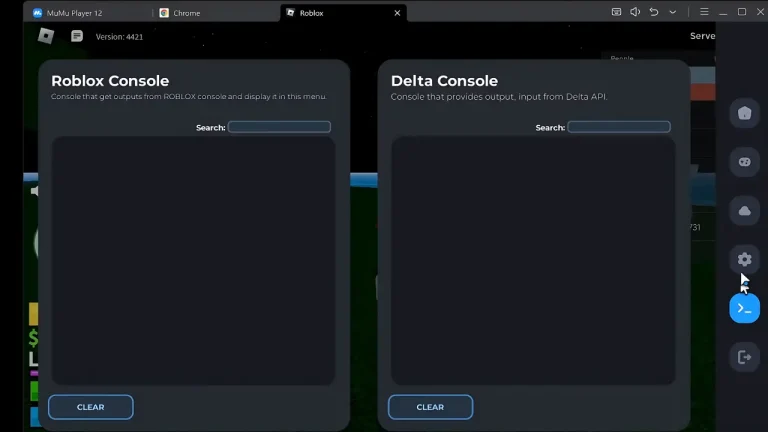Open the game controller sidebar icon
Viewport: 768px width, 432px height.
point(744,161)
